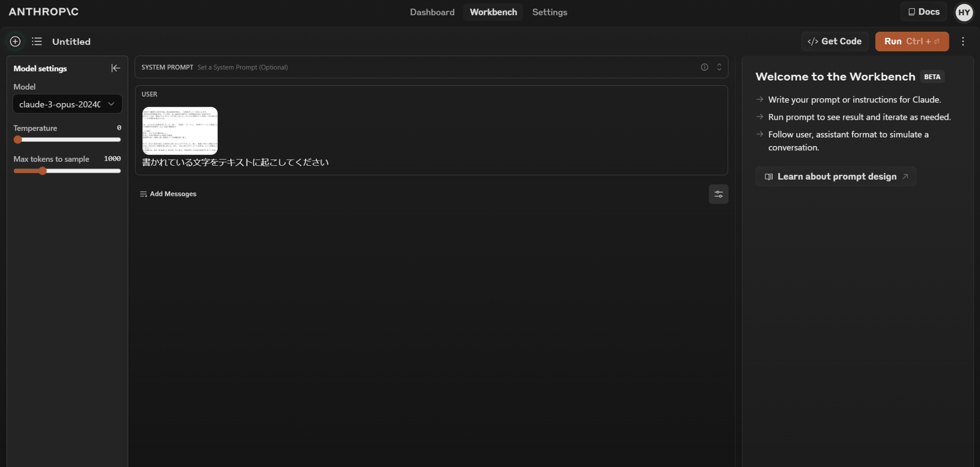The image size is (980, 467).
Task: Open Learn about prompt design
Action: point(835,176)
